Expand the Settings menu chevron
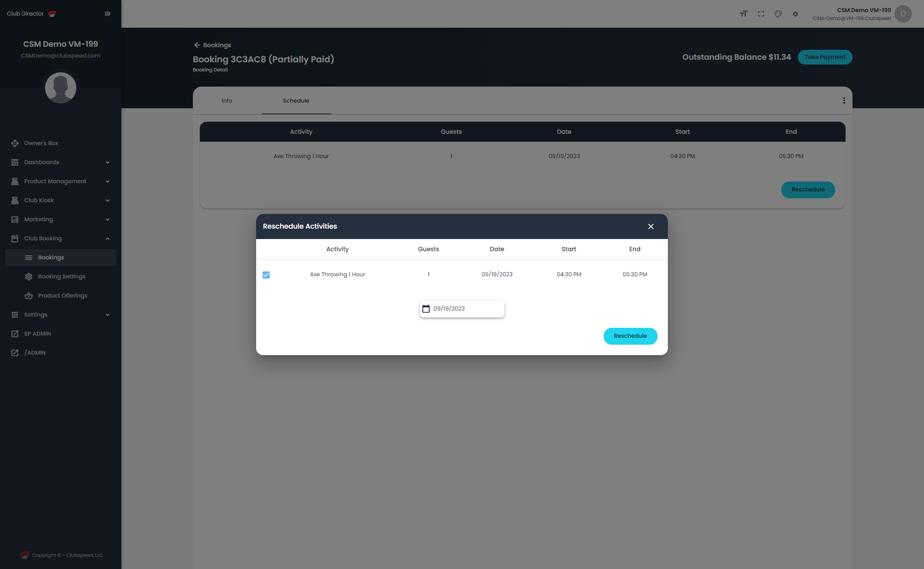 click(x=107, y=315)
